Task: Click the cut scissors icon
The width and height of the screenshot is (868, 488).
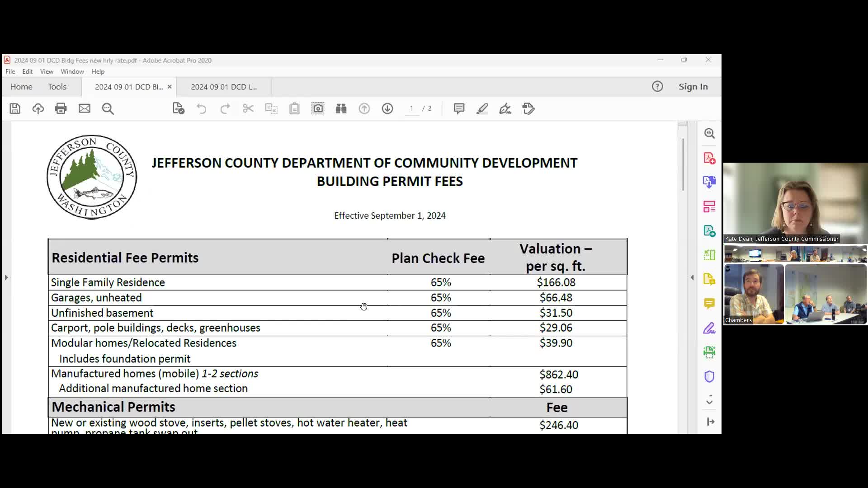Action: point(248,108)
